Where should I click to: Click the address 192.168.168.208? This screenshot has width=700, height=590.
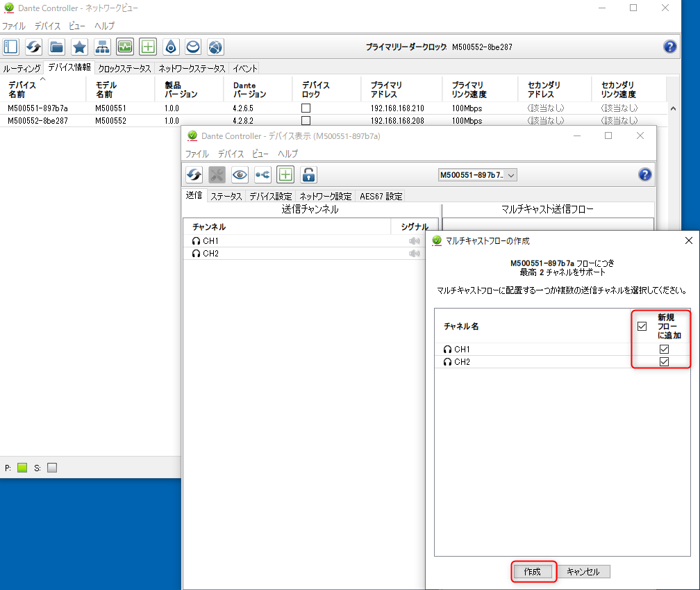(x=397, y=121)
